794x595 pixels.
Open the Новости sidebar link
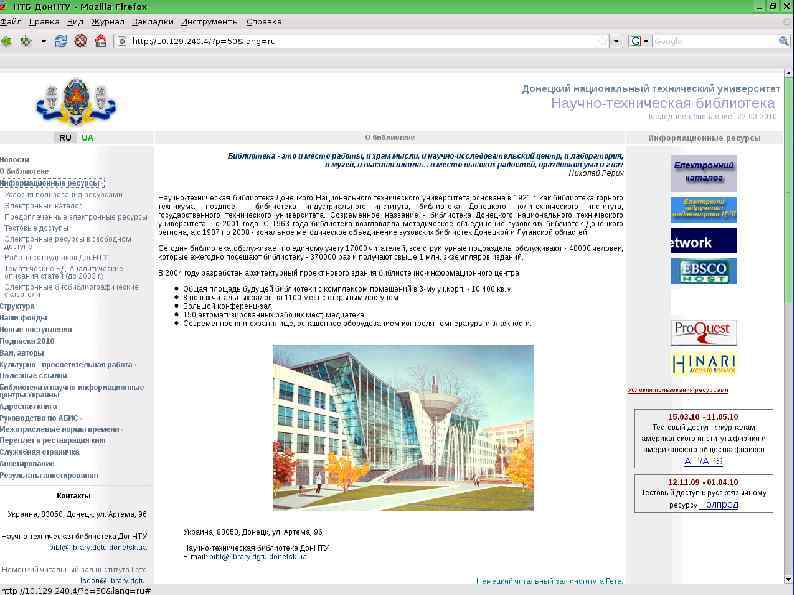point(15,160)
